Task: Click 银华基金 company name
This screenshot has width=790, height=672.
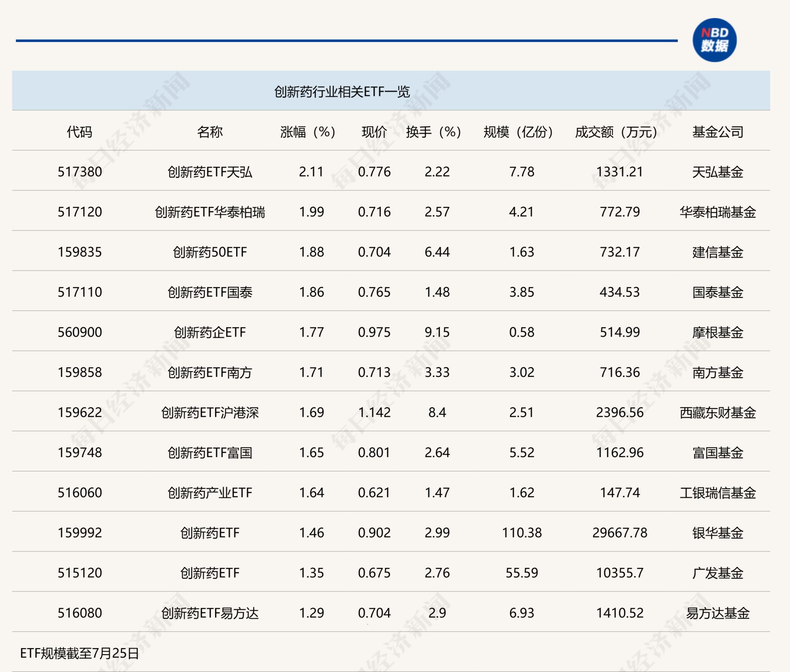Action: point(718,532)
